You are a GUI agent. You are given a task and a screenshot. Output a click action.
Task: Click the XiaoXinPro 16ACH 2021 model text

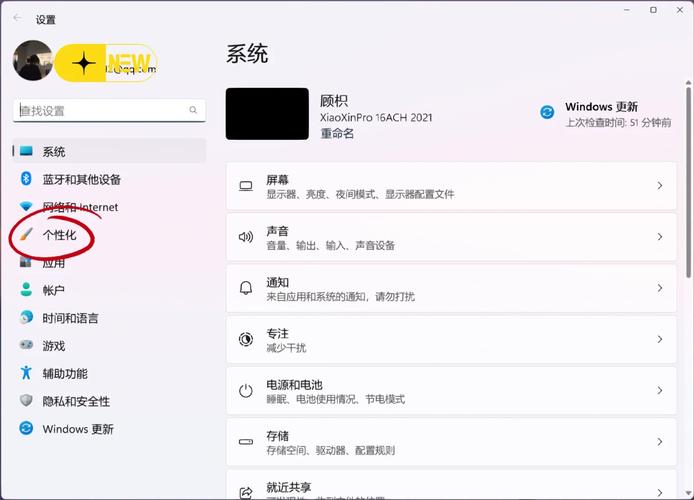coord(376,118)
